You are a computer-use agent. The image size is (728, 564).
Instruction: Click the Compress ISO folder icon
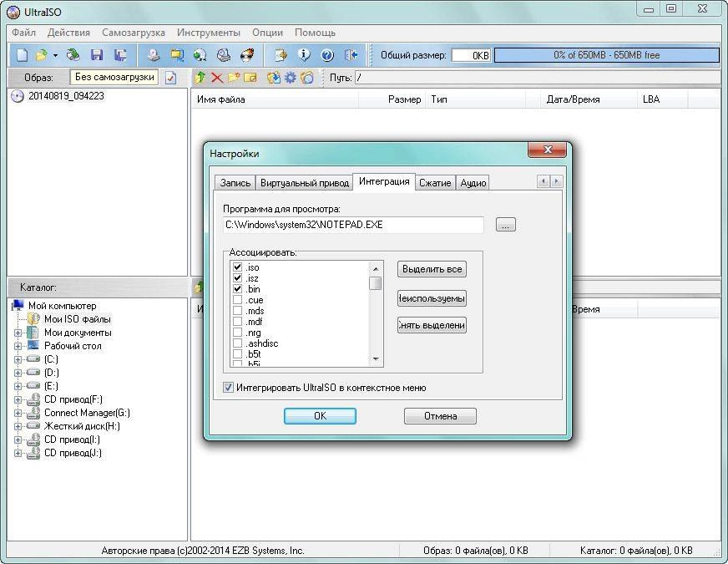click(x=177, y=55)
